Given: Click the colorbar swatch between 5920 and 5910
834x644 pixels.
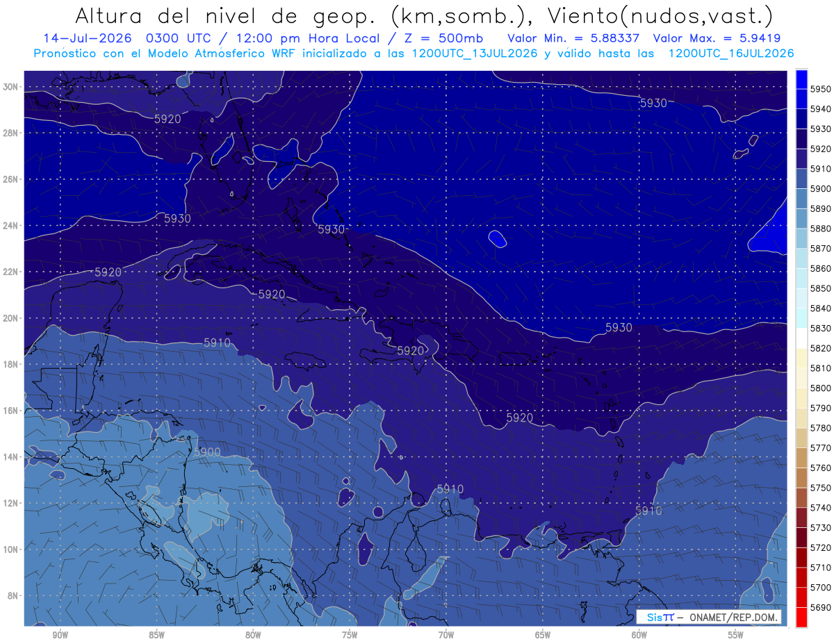Looking at the screenshot, I should (x=801, y=158).
